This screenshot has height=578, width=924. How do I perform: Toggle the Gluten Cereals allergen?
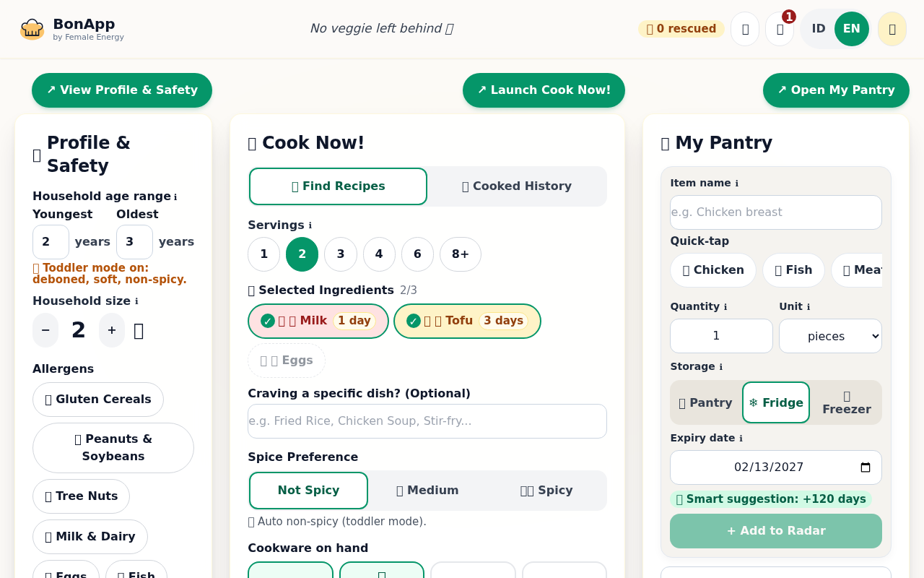[98, 400]
